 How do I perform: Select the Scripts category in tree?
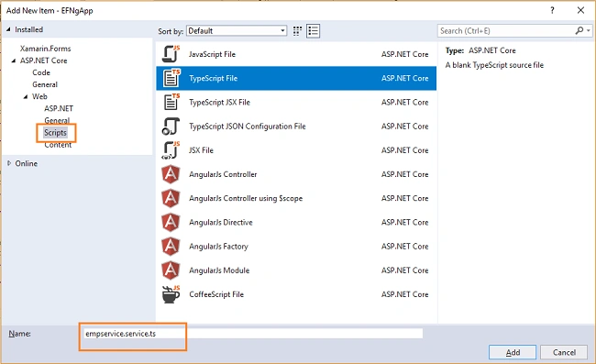click(56, 132)
